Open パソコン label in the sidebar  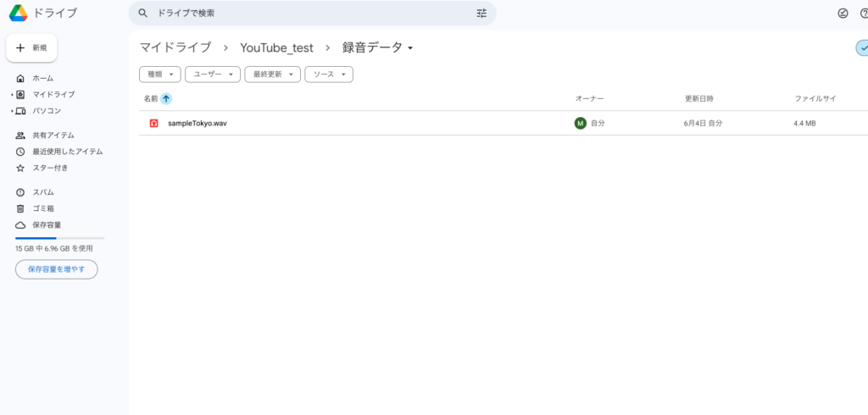(x=47, y=111)
